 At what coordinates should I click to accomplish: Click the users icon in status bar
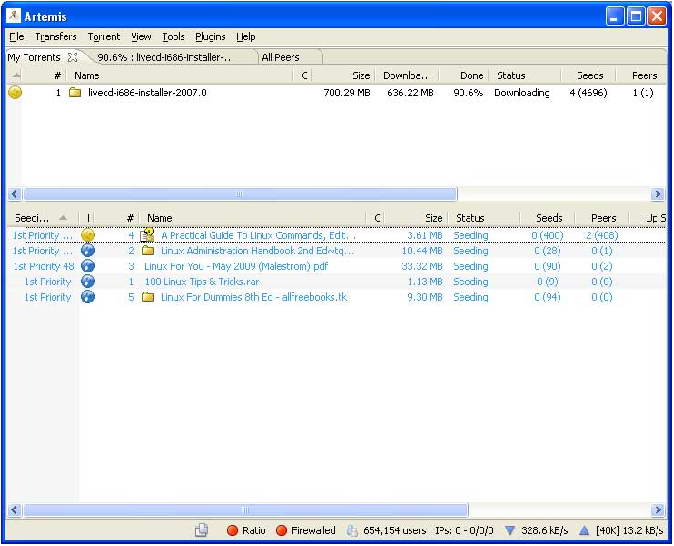coord(352,531)
